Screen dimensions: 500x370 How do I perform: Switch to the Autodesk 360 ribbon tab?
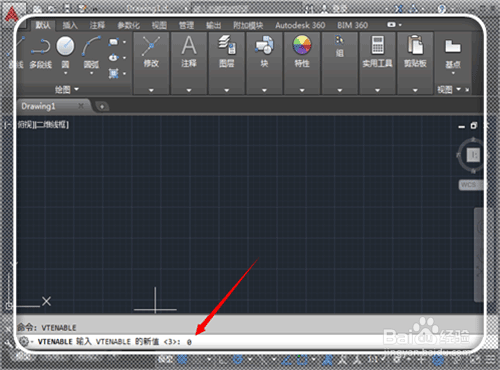tap(300, 25)
